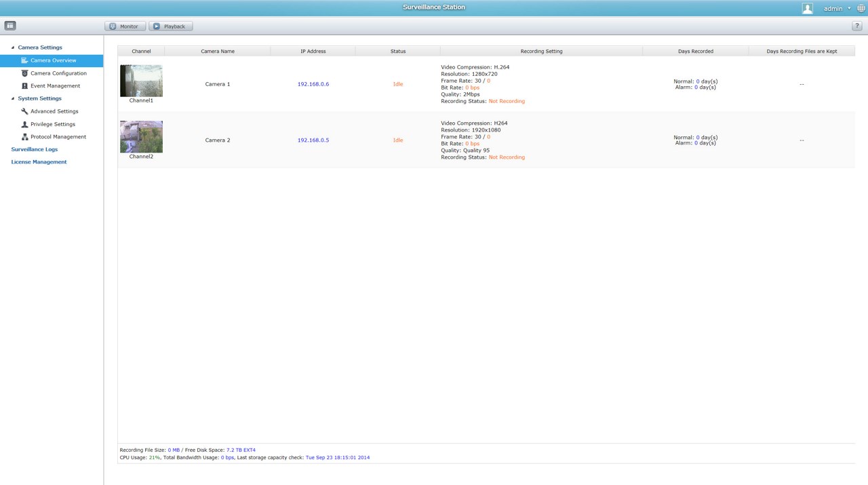Screen dimensions: 868x485
Task: Click the Resolution: 1280x720 text
Action: (469, 74)
